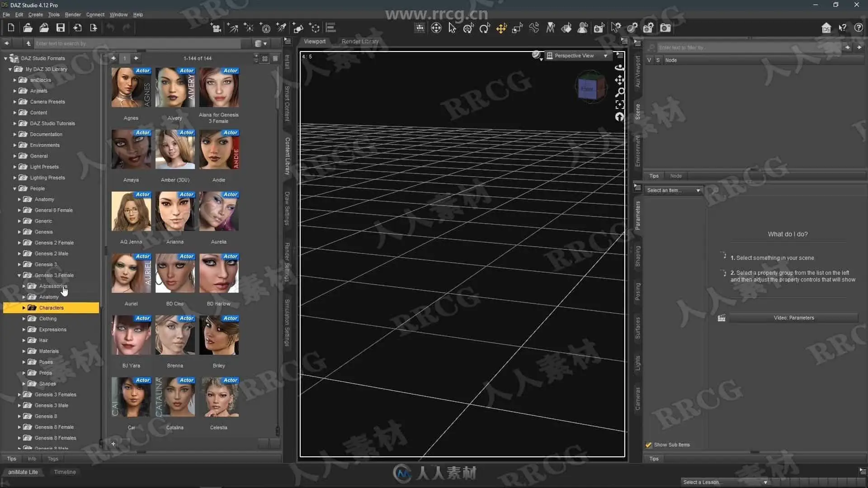Select the Node Selection arrow tool
The width and height of the screenshot is (868, 488).
(x=452, y=28)
